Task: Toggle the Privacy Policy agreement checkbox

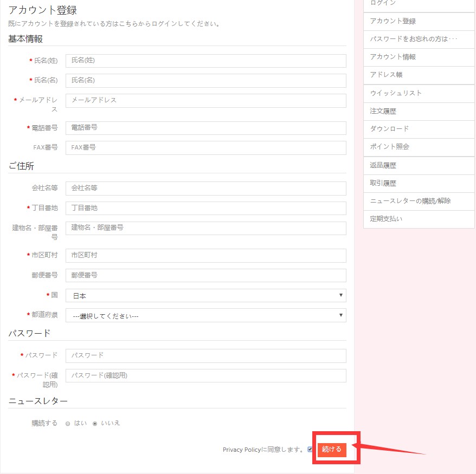Action: (310, 449)
